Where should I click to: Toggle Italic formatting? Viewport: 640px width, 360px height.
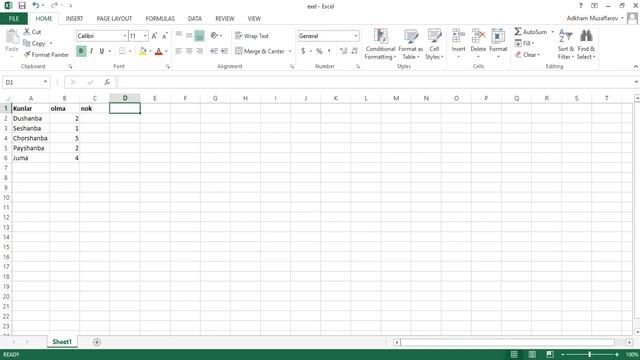pyautogui.click(x=91, y=51)
